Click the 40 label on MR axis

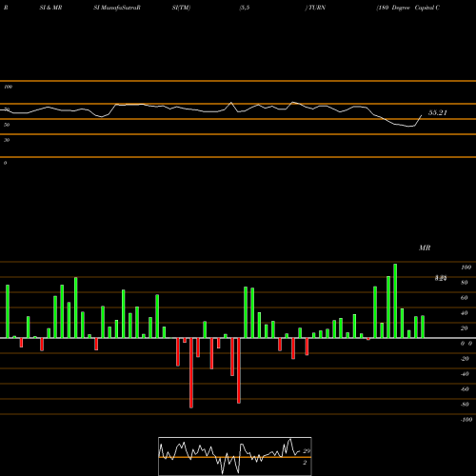pos(465,313)
